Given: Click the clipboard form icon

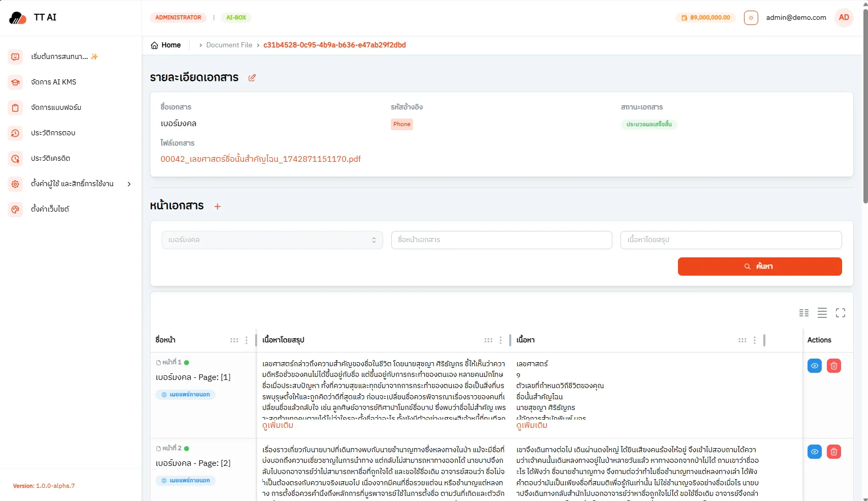Looking at the screenshot, I should (x=15, y=107).
